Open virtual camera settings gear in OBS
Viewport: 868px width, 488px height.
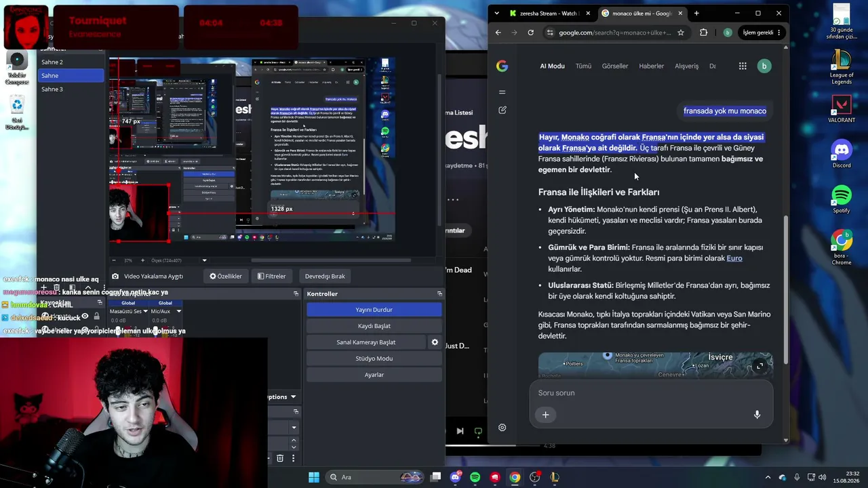coord(435,342)
